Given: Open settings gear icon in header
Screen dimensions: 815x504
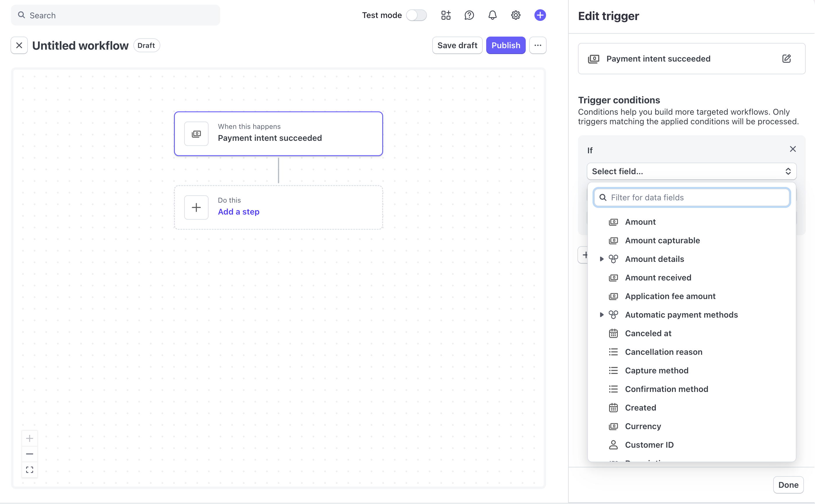Looking at the screenshot, I should (x=516, y=15).
